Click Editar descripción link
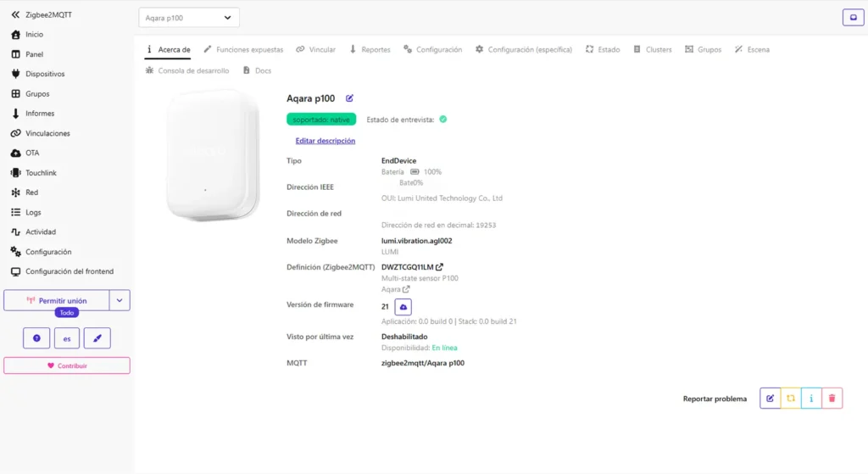The image size is (868, 474). [325, 142]
